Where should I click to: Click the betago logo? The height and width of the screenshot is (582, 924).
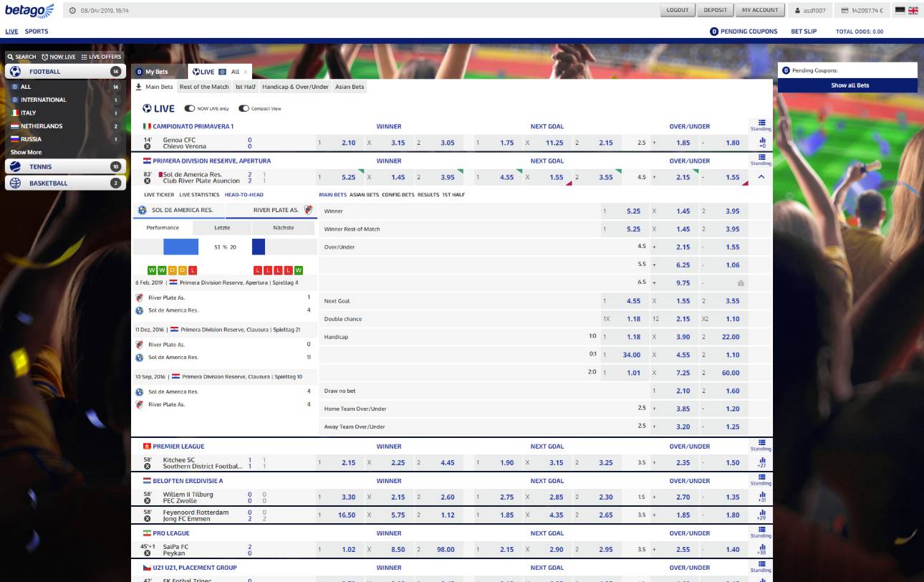pyautogui.click(x=29, y=10)
